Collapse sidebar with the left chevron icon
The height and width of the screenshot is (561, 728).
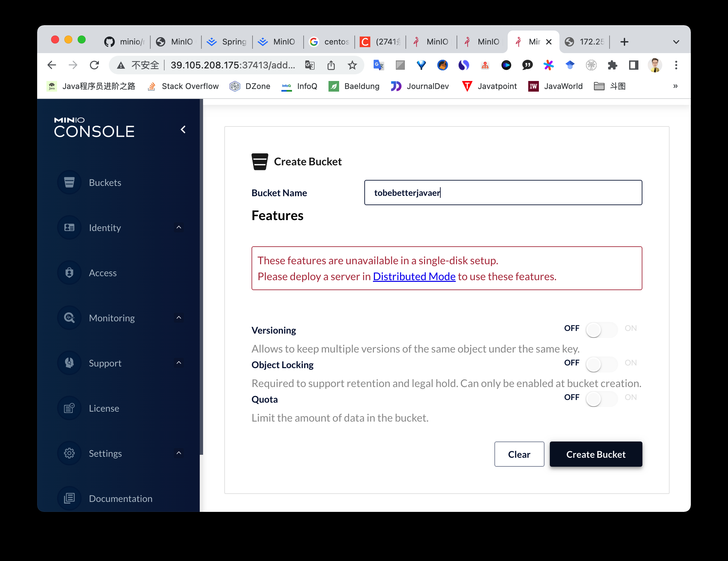coord(183,129)
